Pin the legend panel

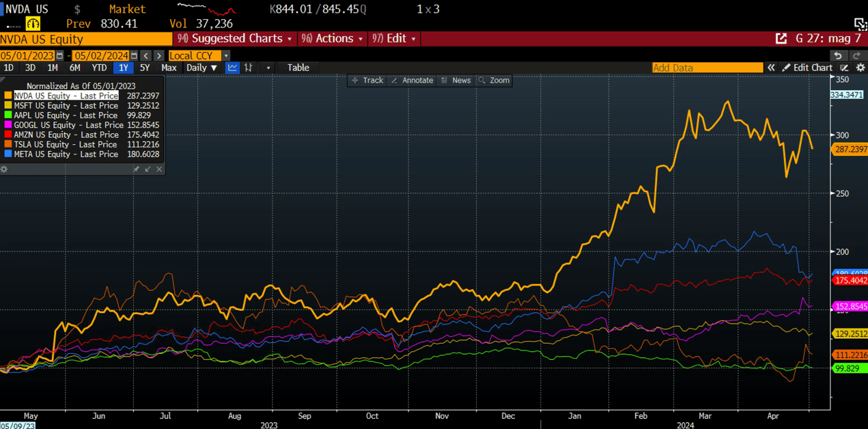[136, 169]
